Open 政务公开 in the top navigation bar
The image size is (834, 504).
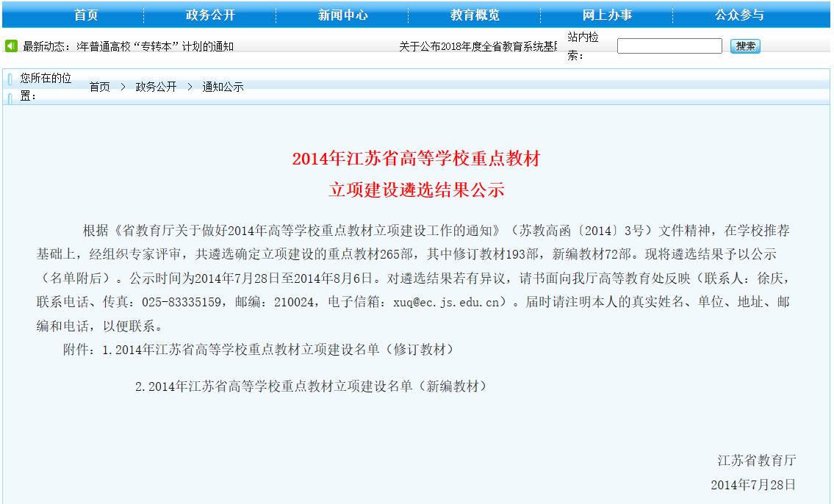tap(210, 15)
